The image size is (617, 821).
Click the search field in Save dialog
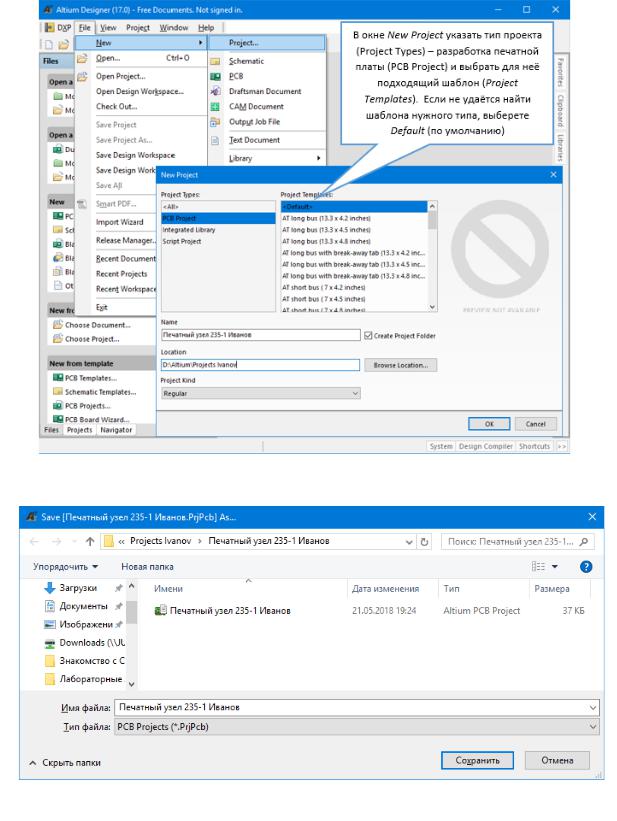pyautogui.click(x=517, y=541)
